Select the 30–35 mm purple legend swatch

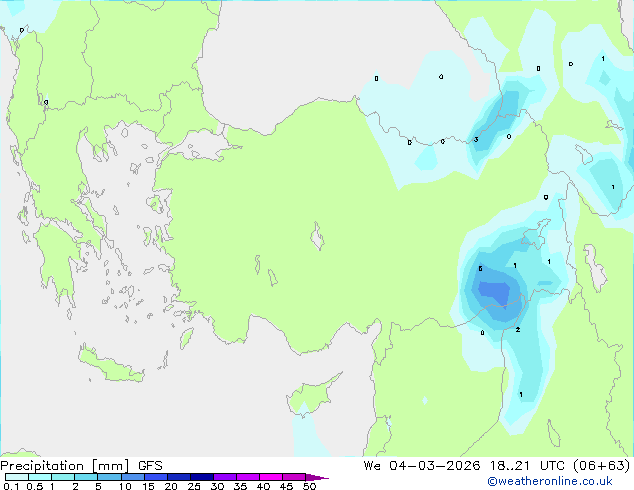(224, 477)
